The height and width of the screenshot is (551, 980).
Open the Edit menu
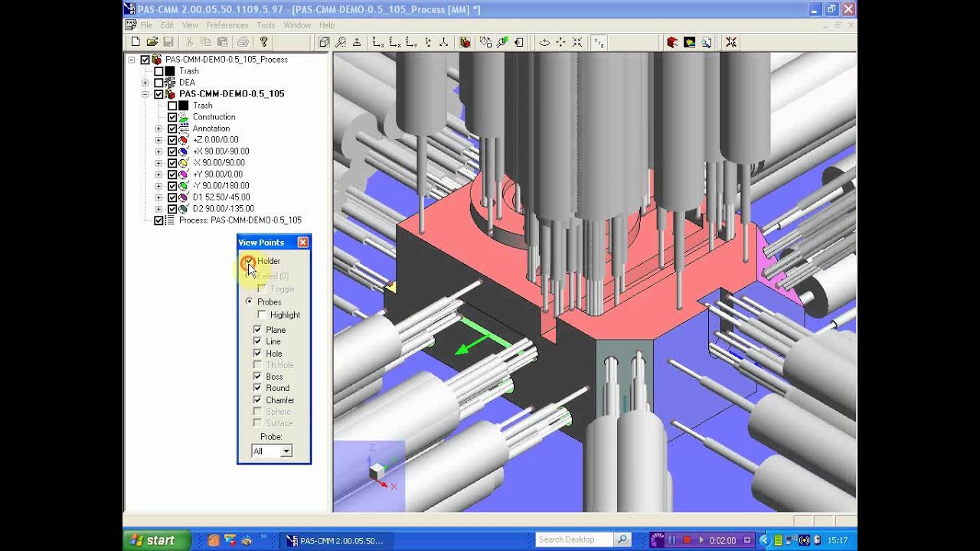pyautogui.click(x=167, y=25)
